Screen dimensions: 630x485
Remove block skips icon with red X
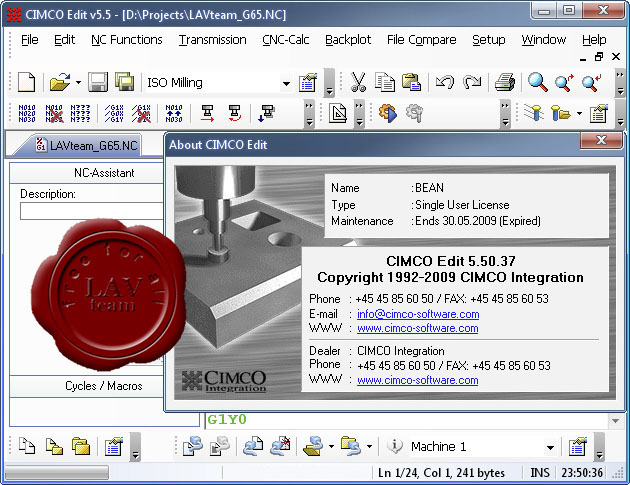(x=141, y=113)
